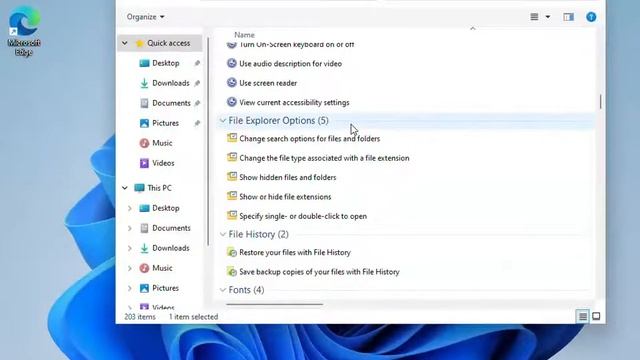Open Specify single- or double-click to open

pos(303,216)
